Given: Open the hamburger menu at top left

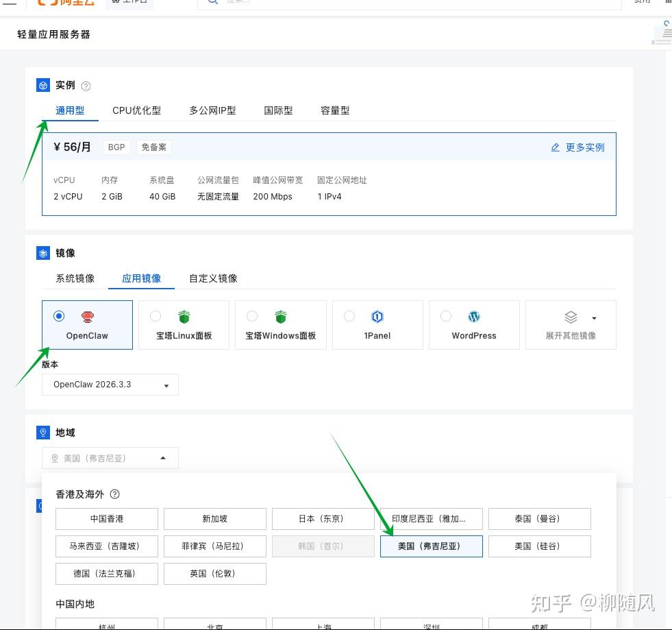Looking at the screenshot, I should click(x=10, y=2).
